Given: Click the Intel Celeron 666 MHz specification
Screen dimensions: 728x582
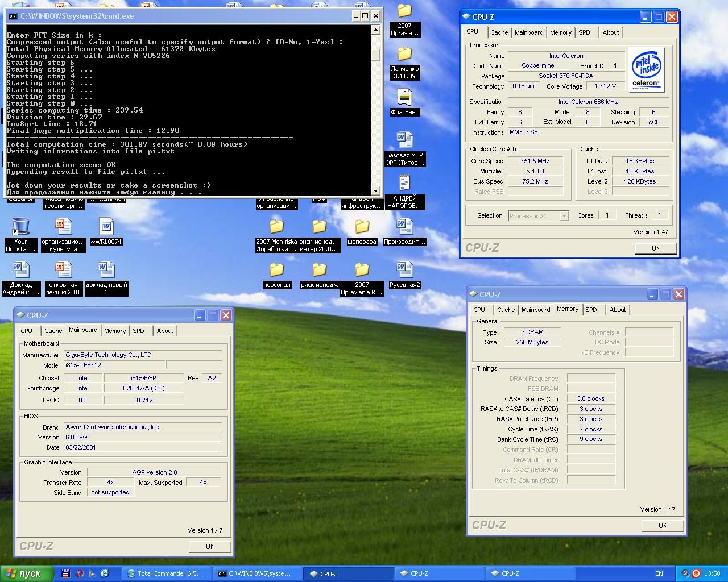Looking at the screenshot, I should tap(588, 102).
